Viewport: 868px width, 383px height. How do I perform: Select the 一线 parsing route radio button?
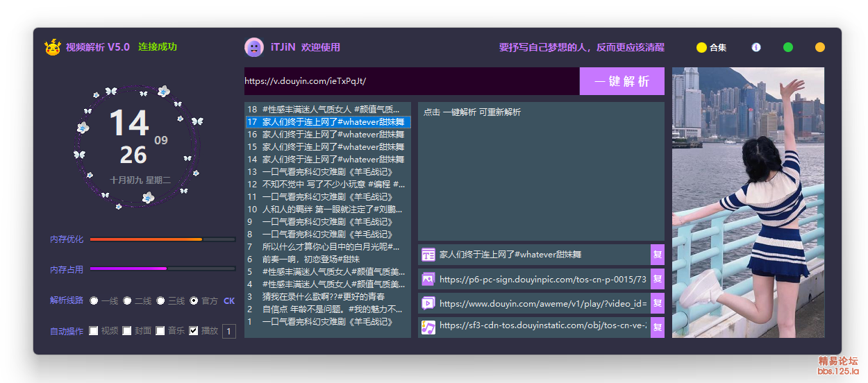pos(94,300)
